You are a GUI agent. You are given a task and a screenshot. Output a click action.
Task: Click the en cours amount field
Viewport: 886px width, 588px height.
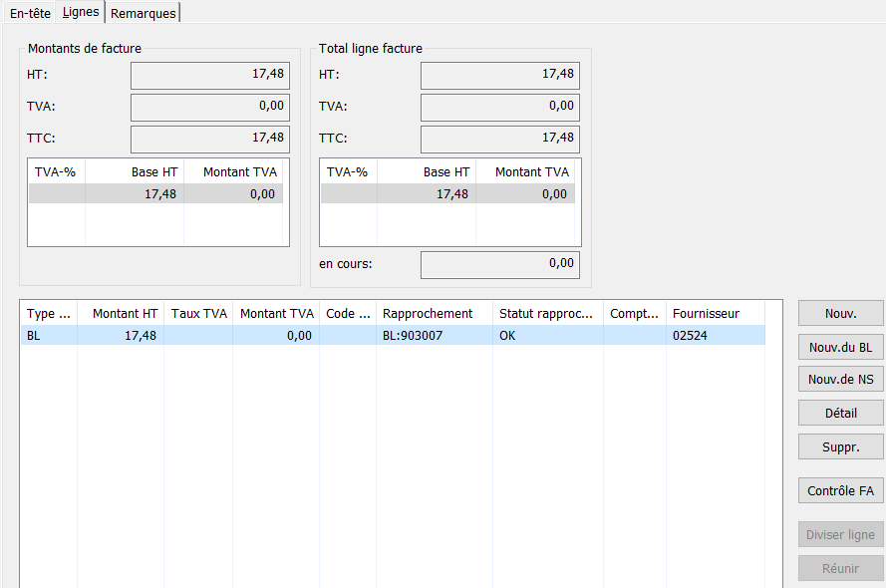[500, 265]
